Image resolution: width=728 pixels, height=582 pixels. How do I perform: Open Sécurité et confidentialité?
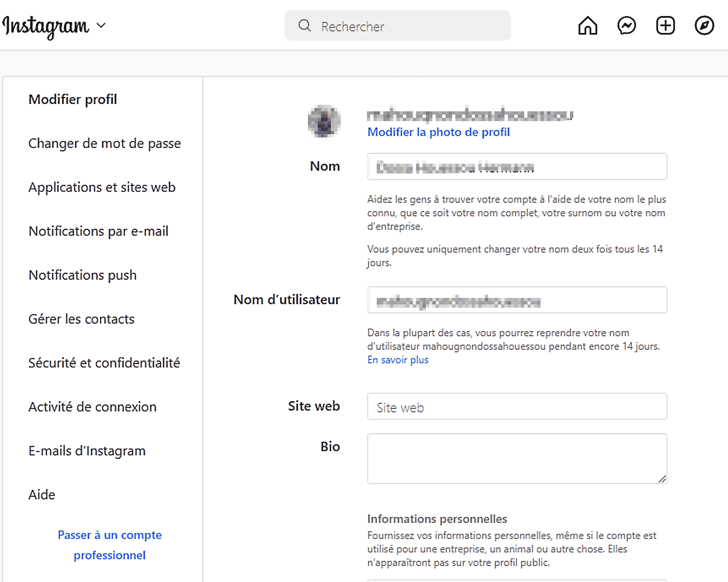click(x=104, y=363)
